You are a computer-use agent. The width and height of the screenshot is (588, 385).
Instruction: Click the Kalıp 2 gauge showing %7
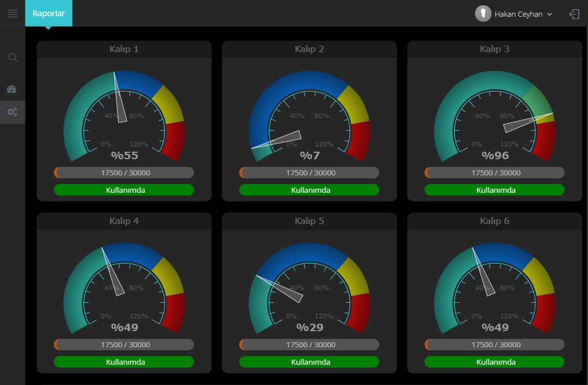tap(309, 116)
